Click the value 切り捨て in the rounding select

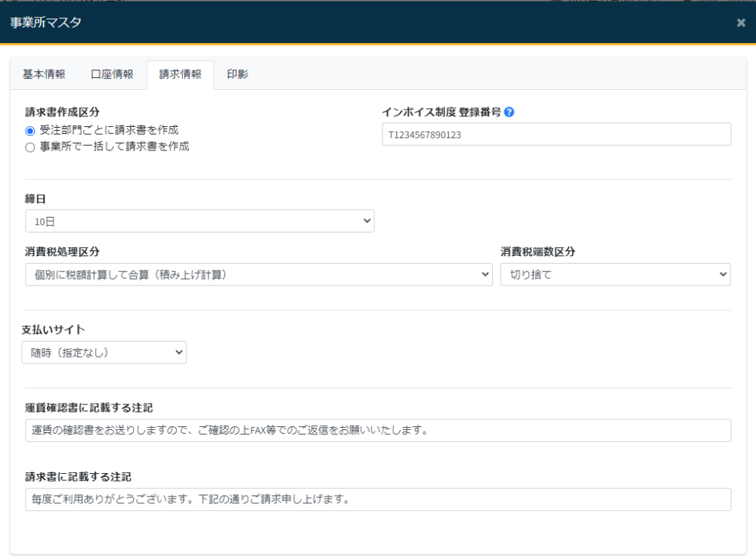(x=529, y=274)
